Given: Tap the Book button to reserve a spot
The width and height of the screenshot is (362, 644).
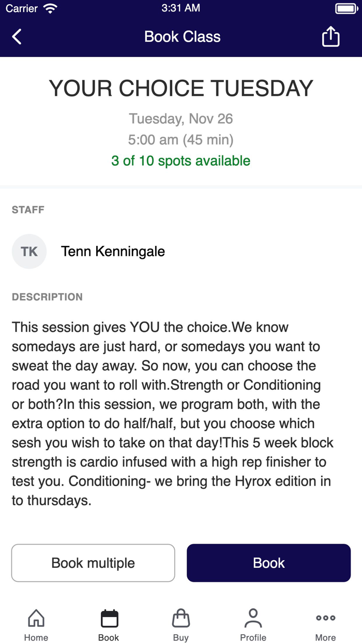Looking at the screenshot, I should (268, 563).
